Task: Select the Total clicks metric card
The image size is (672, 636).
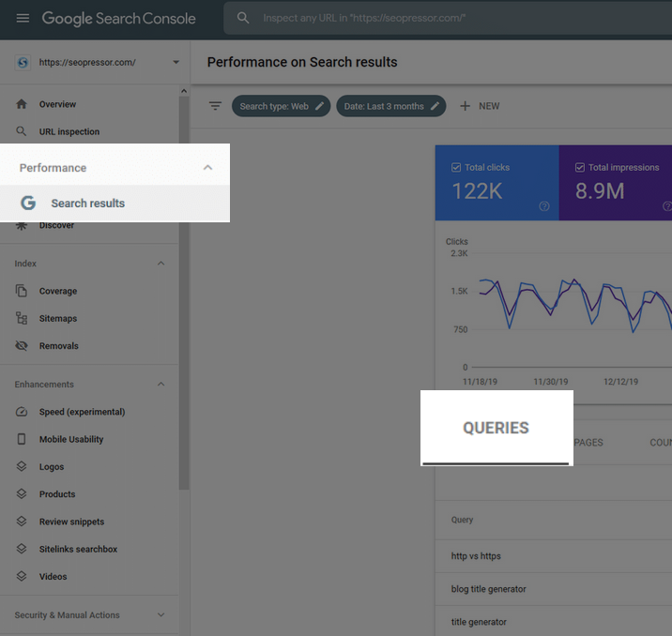Action: tap(497, 183)
